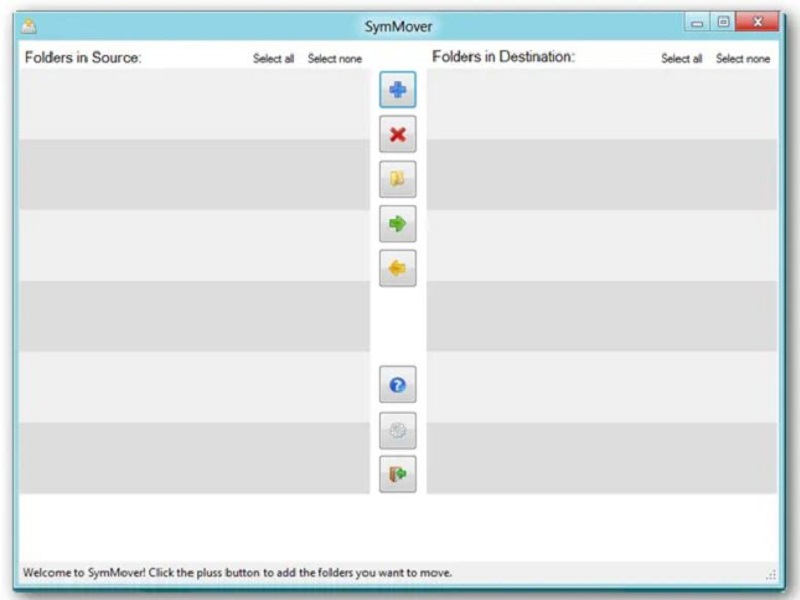800x600 pixels.
Task: Click the resize grip in the status bar corner
Action: (771, 575)
